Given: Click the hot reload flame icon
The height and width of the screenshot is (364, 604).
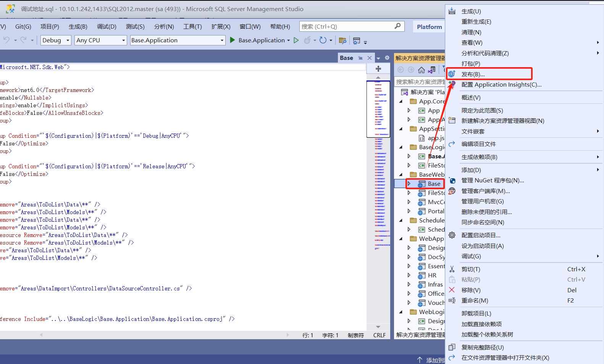Looking at the screenshot, I should click(x=307, y=40).
